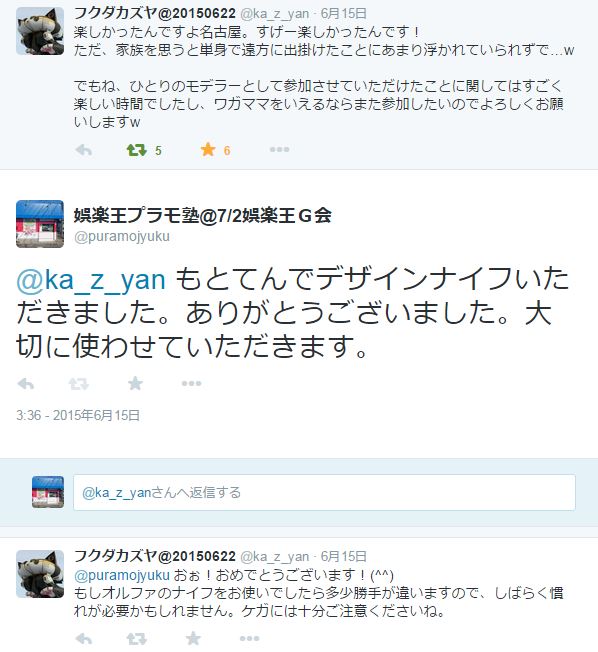The height and width of the screenshot is (652, 598).
Task: Open more options on the bottom reply
Action: pyautogui.click(x=249, y=638)
